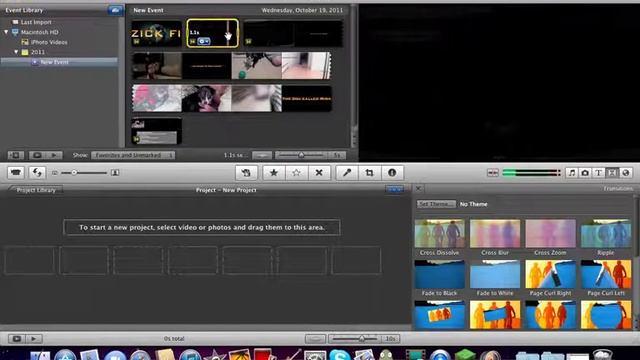Image resolution: width=640 pixels, height=360 pixels.
Task: Close the Transitions browser pane
Action: click(418, 189)
